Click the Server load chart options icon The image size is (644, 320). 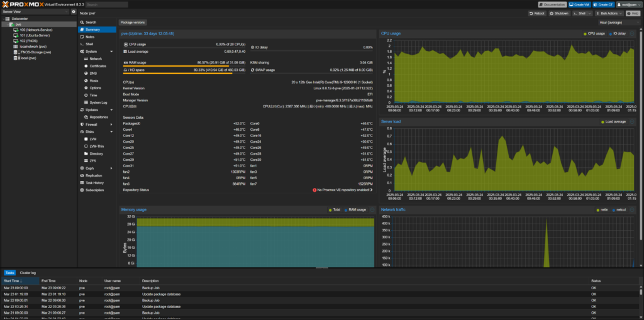click(632, 121)
